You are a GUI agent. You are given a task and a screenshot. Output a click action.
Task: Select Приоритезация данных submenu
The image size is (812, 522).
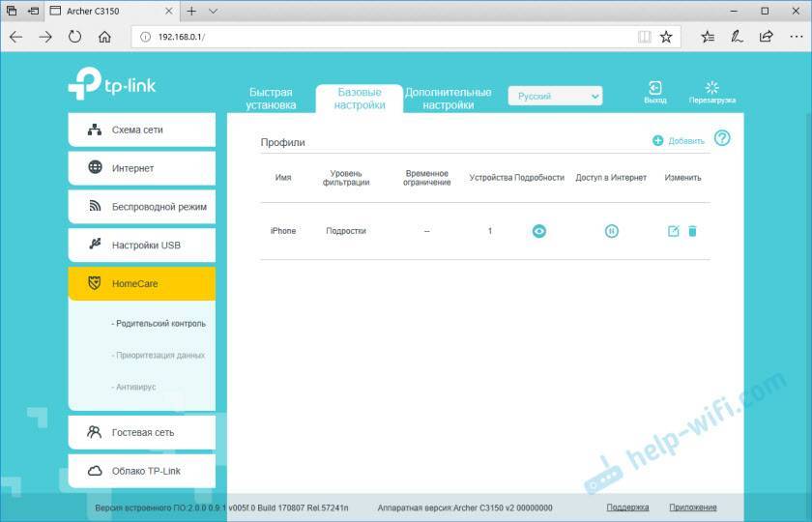(x=158, y=356)
